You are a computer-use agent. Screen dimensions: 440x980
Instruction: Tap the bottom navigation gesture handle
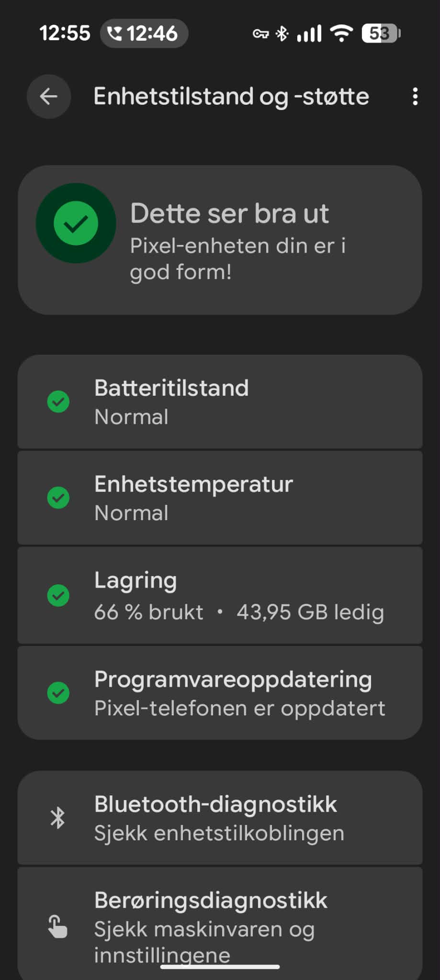220,967
